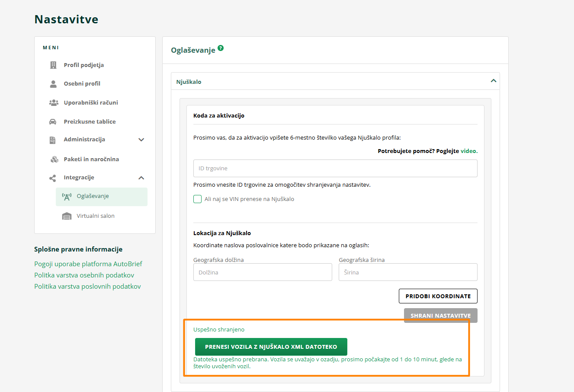Click the Preizkusne tablice car icon
The height and width of the screenshot is (392, 574).
(53, 122)
